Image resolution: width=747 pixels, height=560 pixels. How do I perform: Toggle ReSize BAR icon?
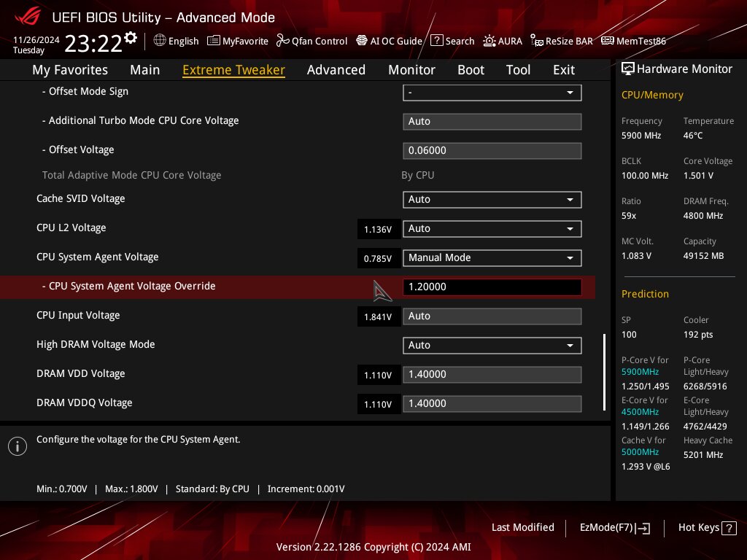tap(536, 41)
